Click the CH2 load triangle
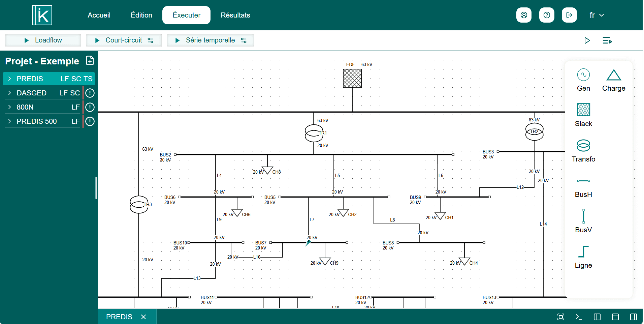644x324 pixels. tap(343, 213)
